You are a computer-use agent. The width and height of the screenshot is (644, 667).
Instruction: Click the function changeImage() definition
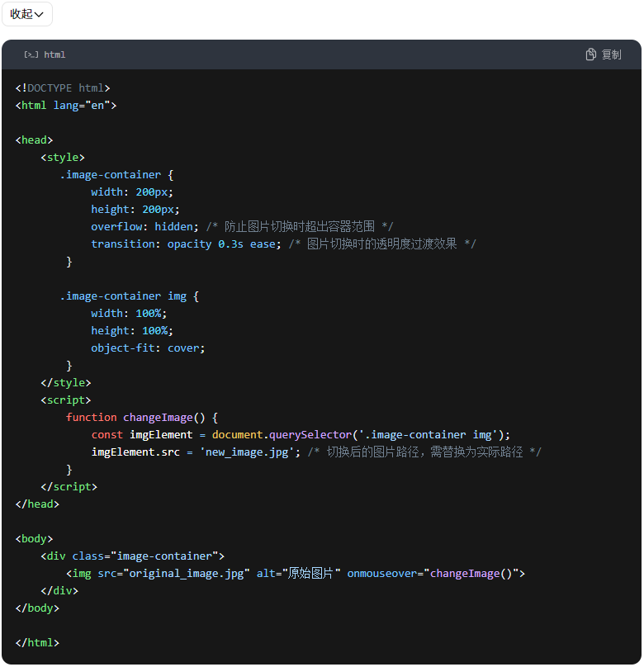point(141,418)
